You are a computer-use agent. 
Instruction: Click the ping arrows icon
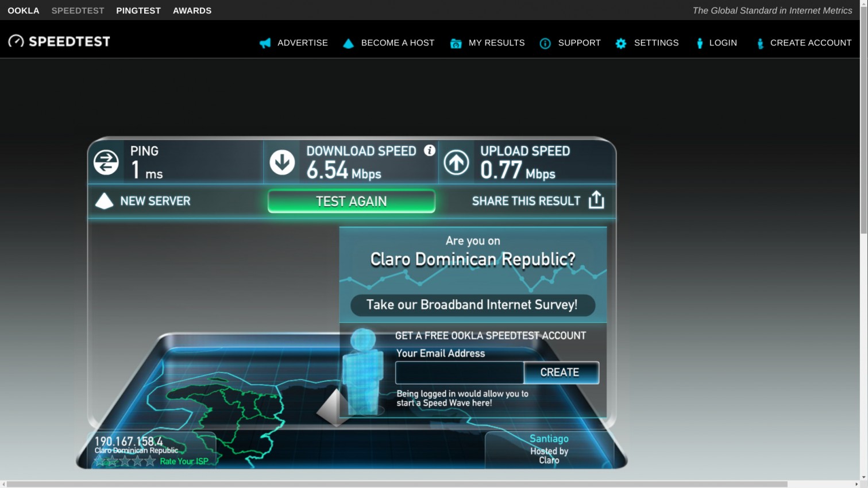pos(106,162)
